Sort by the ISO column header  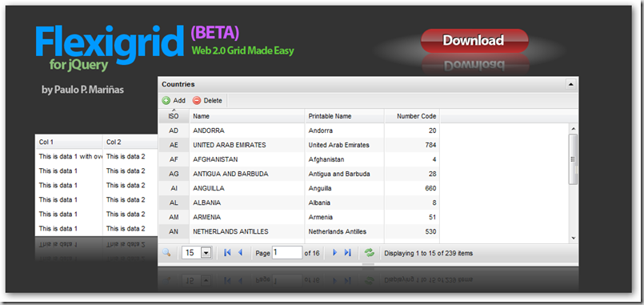174,116
